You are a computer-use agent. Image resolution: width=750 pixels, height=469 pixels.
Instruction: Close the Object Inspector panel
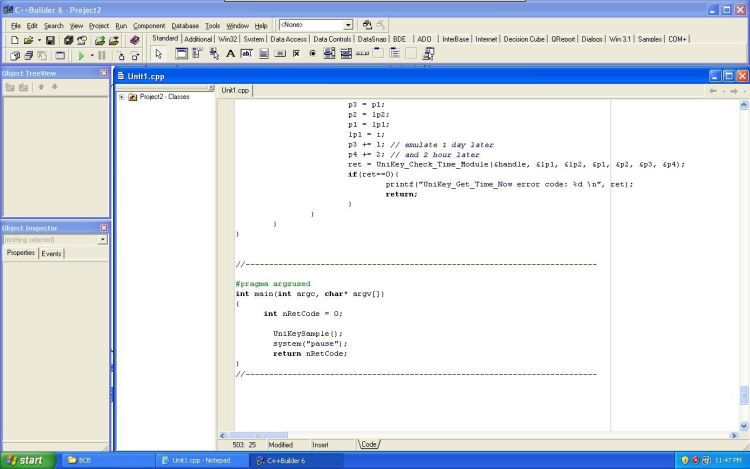pos(104,228)
